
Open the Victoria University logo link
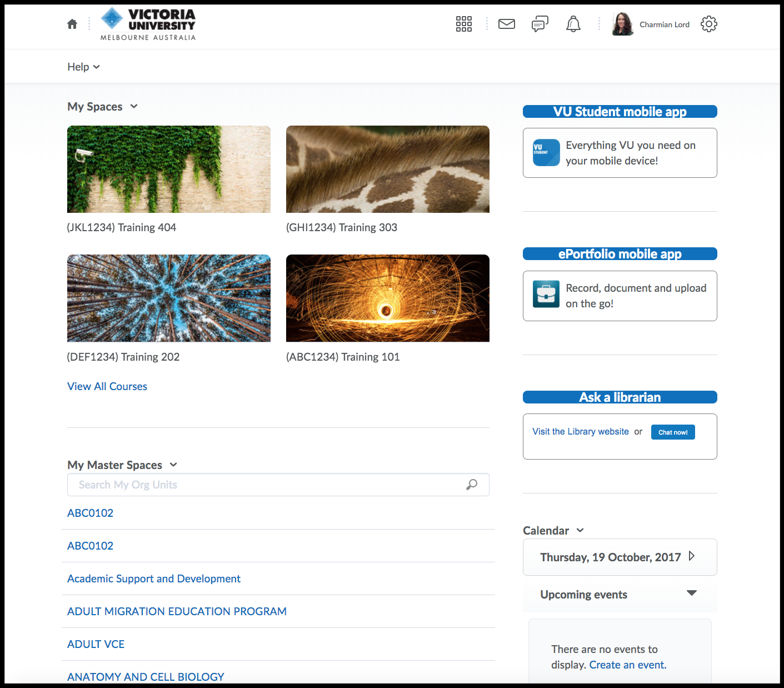148,24
